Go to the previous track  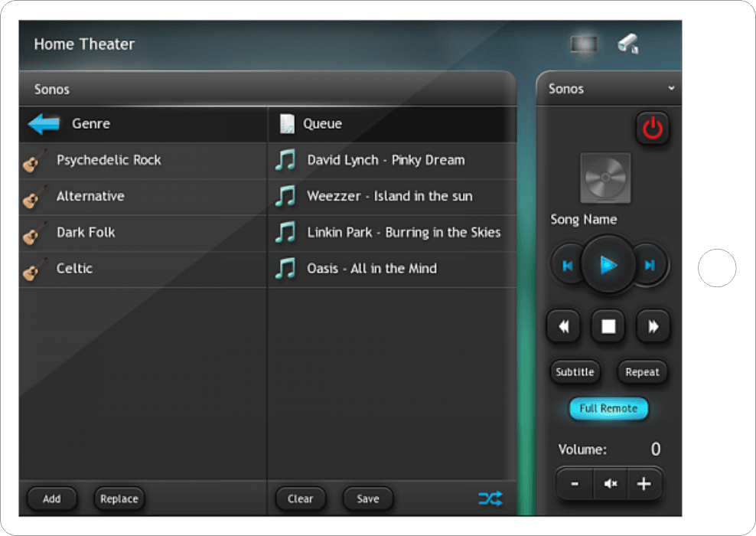click(567, 266)
